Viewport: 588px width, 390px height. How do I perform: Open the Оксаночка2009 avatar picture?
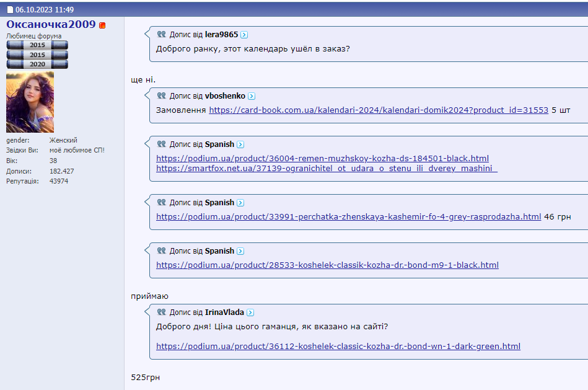click(30, 102)
